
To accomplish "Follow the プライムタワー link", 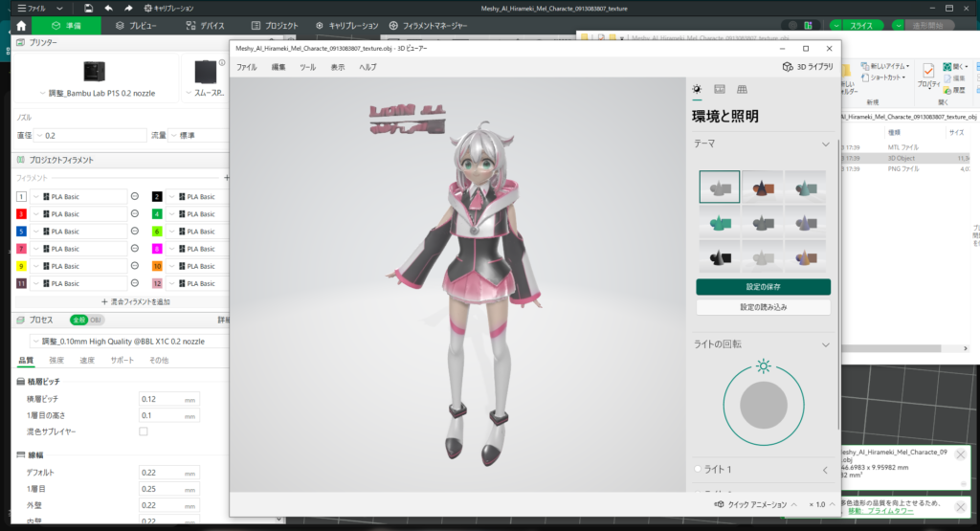I will click(880, 511).
